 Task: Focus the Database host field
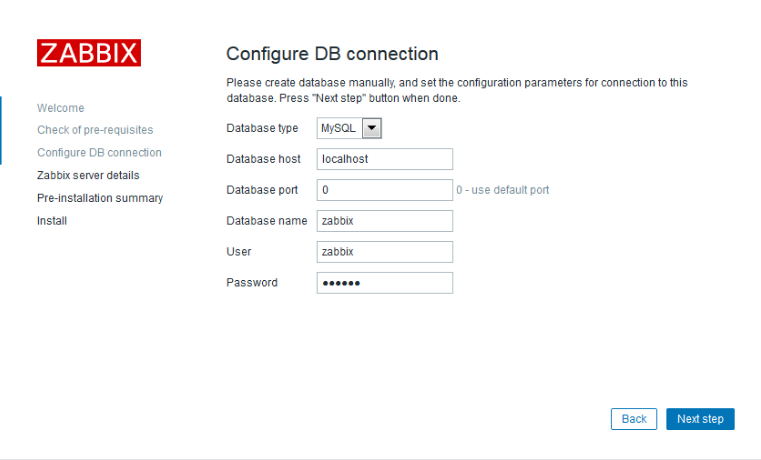(385, 159)
